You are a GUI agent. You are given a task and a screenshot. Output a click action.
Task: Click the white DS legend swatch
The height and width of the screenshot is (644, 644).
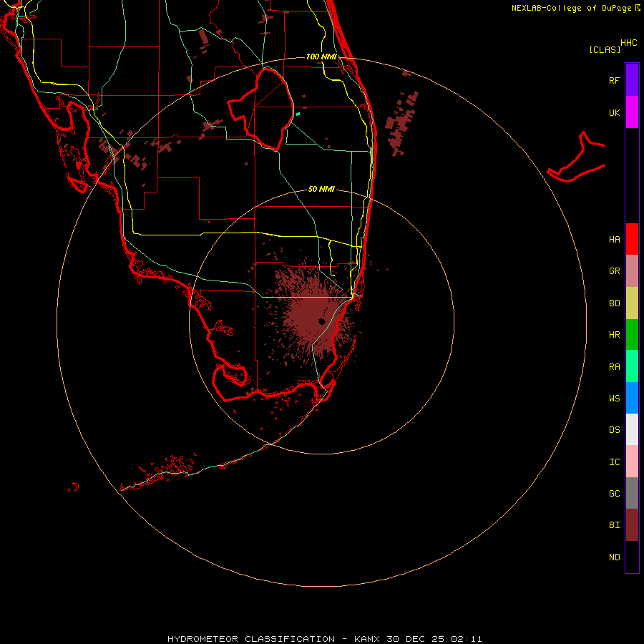click(632, 429)
